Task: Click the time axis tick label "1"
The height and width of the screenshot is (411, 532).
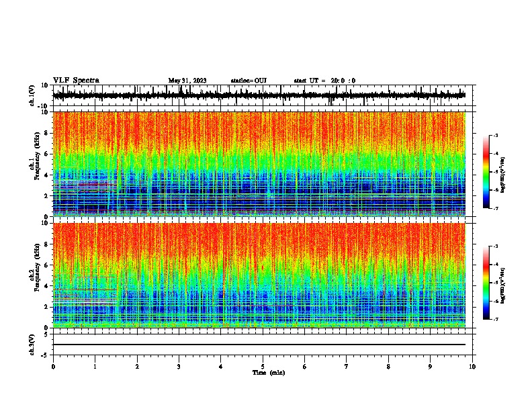Action: point(95,367)
